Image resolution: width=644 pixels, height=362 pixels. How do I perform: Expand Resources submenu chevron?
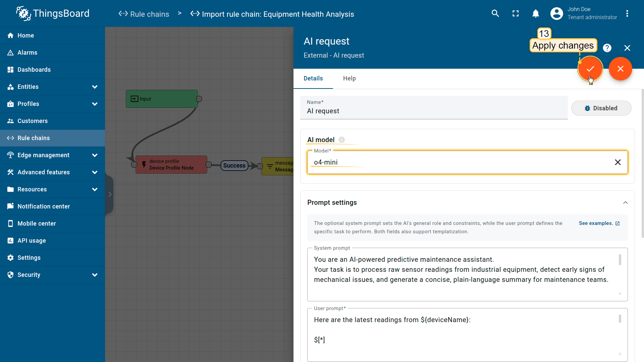coord(95,189)
